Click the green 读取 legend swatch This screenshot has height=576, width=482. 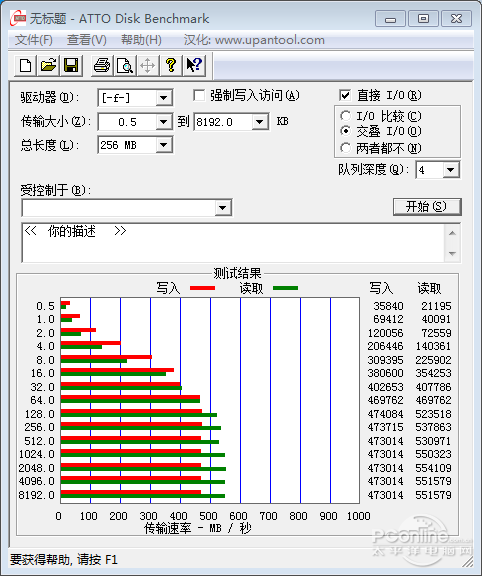click(285, 288)
